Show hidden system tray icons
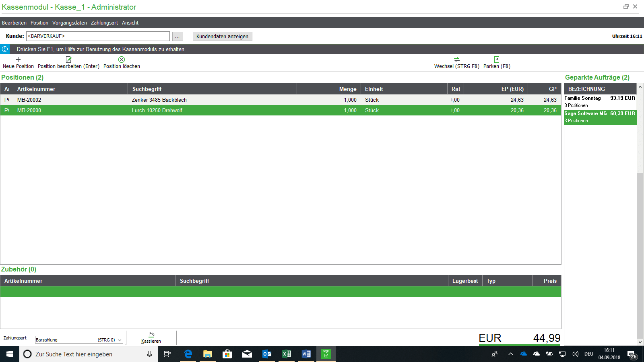The image size is (644, 362). pos(510,354)
